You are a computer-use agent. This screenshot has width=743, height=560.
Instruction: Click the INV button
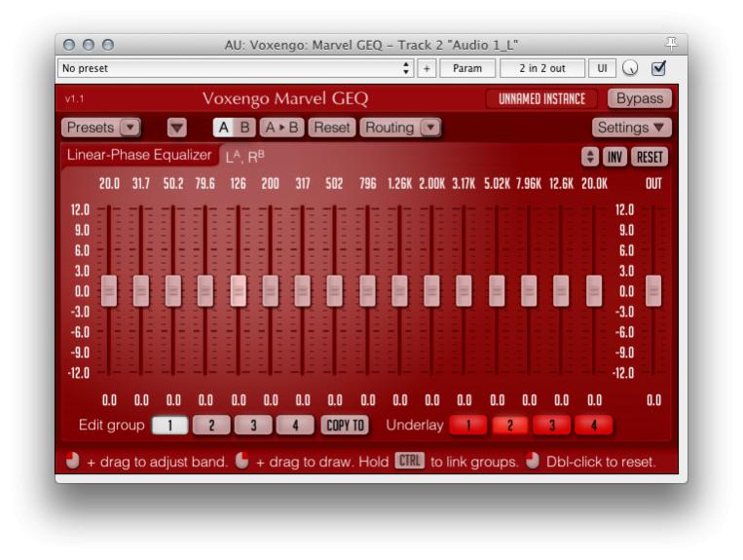[614, 157]
